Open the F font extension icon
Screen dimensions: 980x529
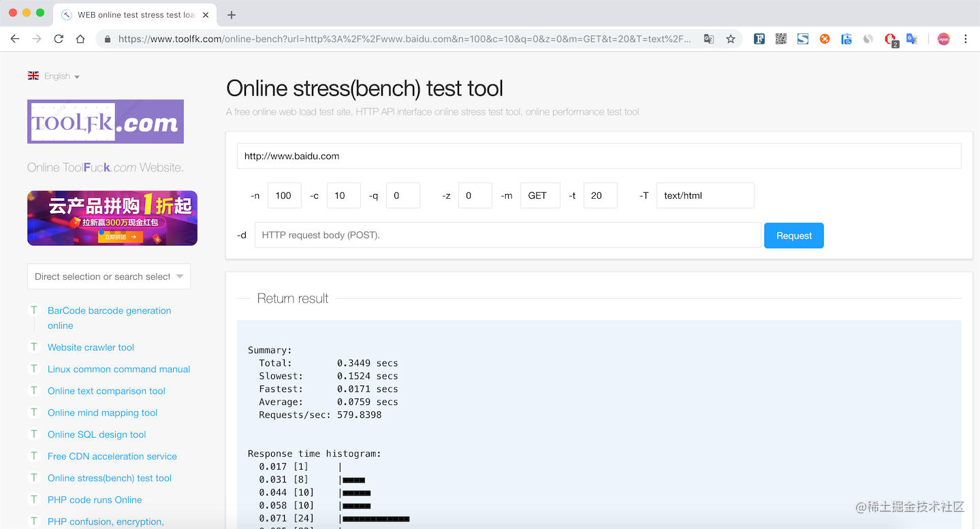click(x=759, y=39)
